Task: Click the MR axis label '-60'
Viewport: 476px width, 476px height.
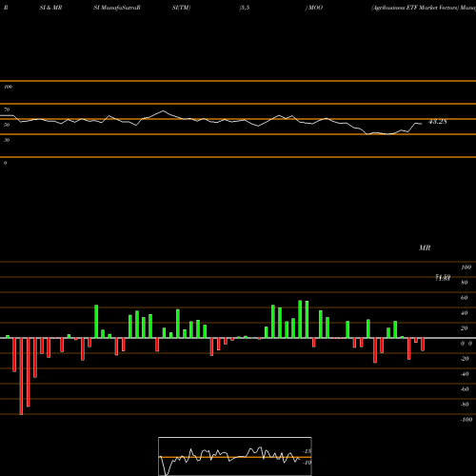Action: point(465,389)
